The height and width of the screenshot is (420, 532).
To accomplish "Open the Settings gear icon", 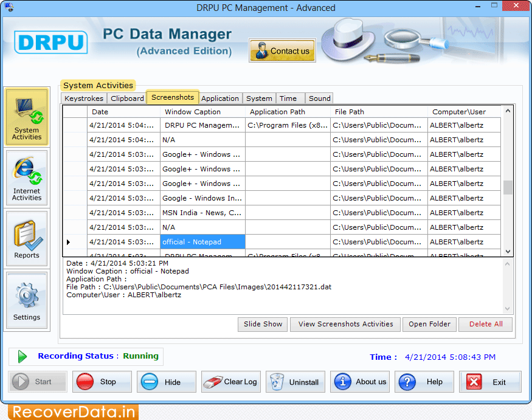I will pos(27,301).
